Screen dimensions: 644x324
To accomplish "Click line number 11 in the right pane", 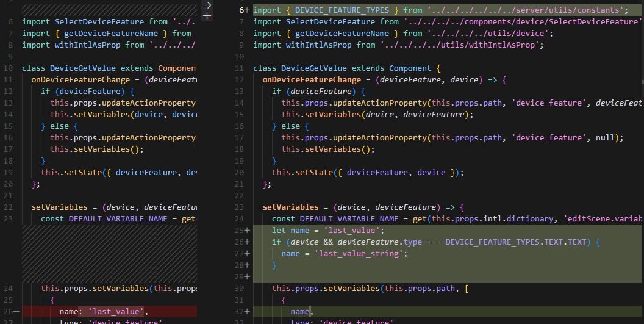I will 240,68.
